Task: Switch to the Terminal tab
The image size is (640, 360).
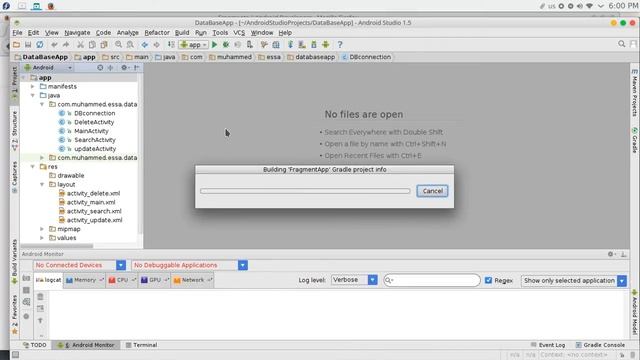Action: pyautogui.click(x=141, y=345)
